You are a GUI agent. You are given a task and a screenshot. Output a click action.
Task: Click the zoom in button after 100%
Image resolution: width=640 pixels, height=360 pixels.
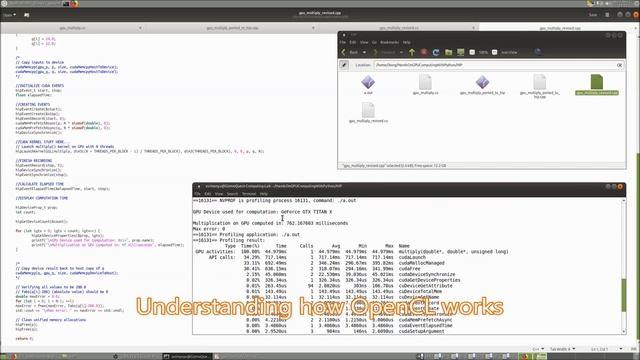tap(495, 52)
